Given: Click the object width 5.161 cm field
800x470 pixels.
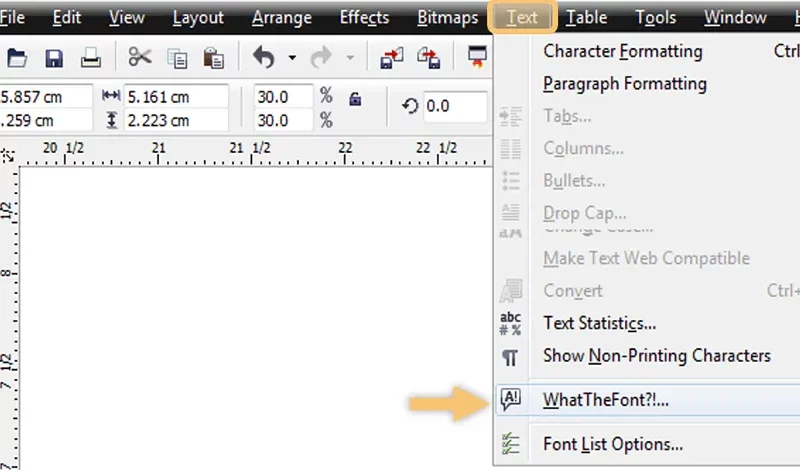Looking at the screenshot, I should click(176, 96).
